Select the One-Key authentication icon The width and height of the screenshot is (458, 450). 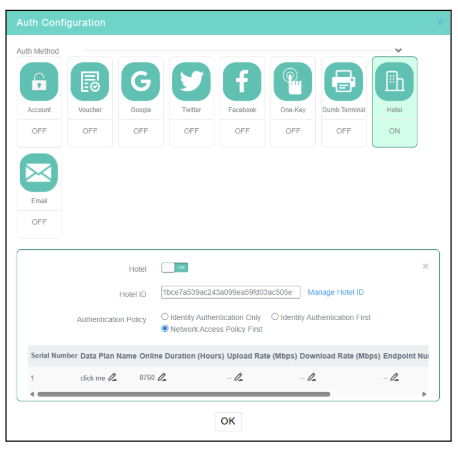point(293,82)
